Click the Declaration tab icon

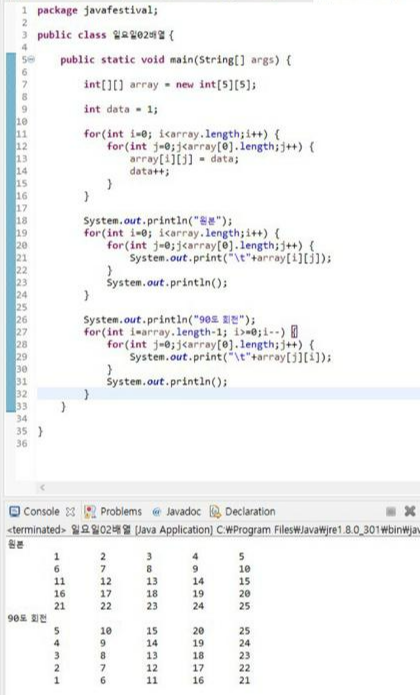tap(215, 511)
